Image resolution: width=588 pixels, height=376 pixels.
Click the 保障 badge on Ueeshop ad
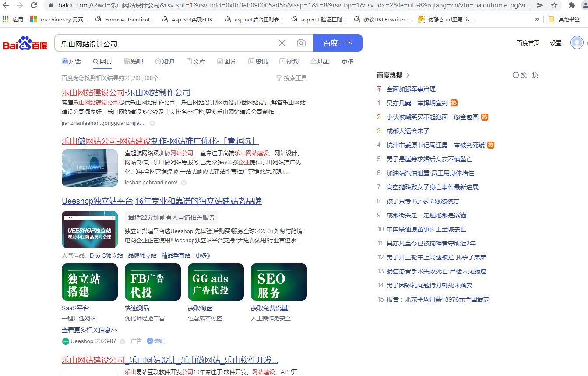pyautogui.click(x=156, y=341)
